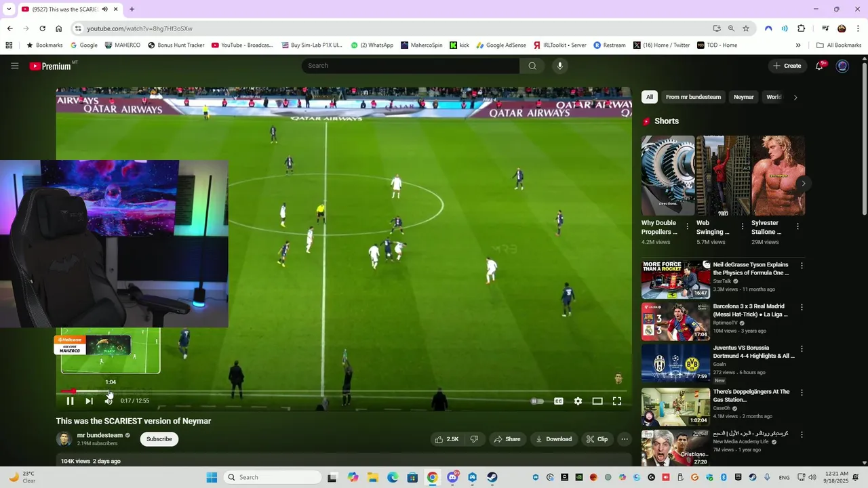Open Bonus Hunt Tracker bookmark
The image size is (868, 488).
pyautogui.click(x=176, y=45)
